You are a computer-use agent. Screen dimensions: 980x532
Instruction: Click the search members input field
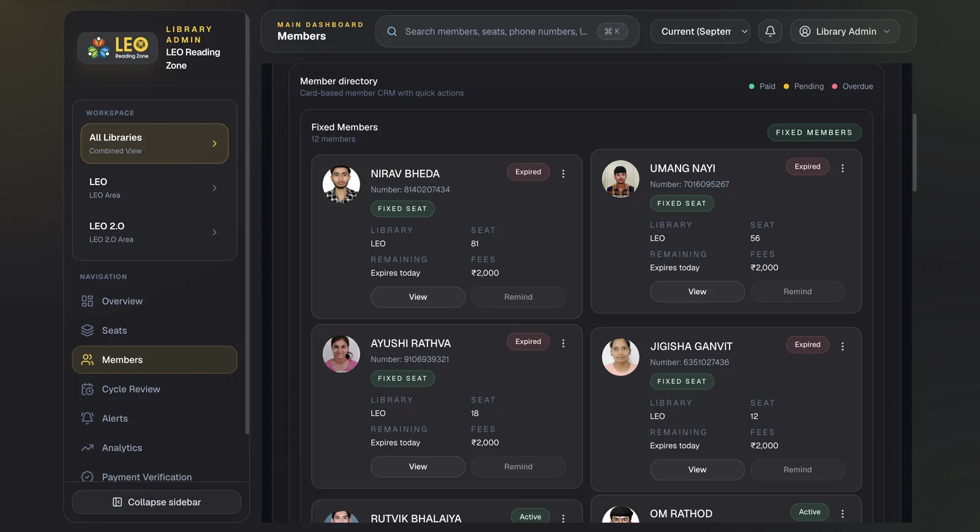tap(507, 31)
